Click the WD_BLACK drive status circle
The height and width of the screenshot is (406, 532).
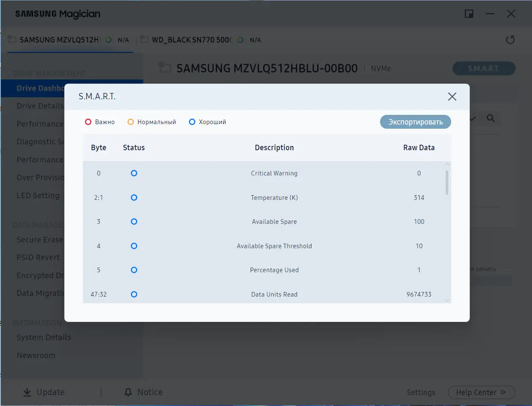pos(240,40)
